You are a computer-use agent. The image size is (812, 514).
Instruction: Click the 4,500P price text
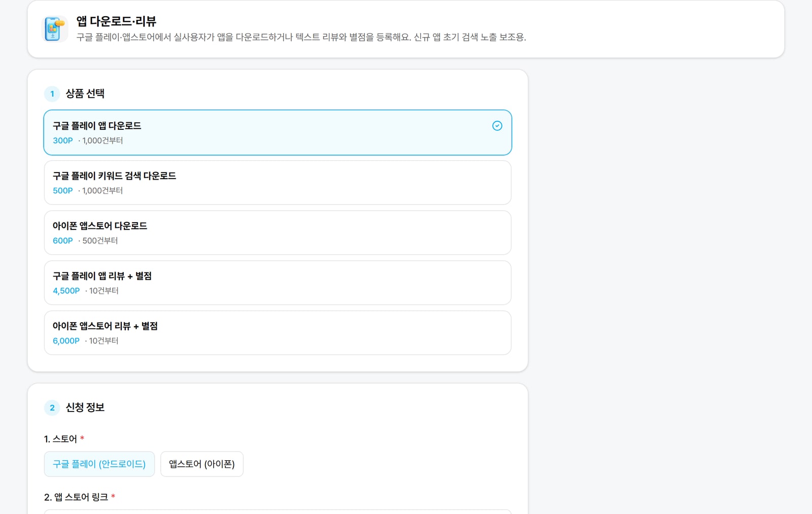pos(66,291)
